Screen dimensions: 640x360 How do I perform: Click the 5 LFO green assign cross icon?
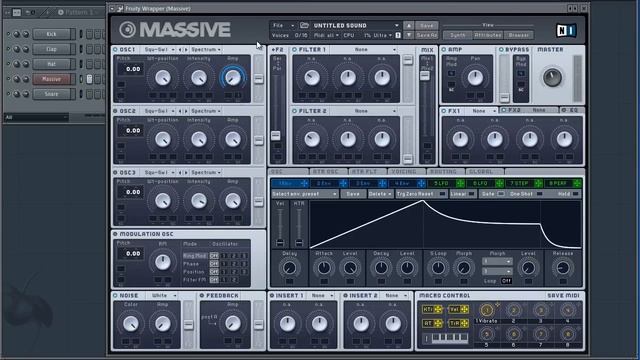460,184
